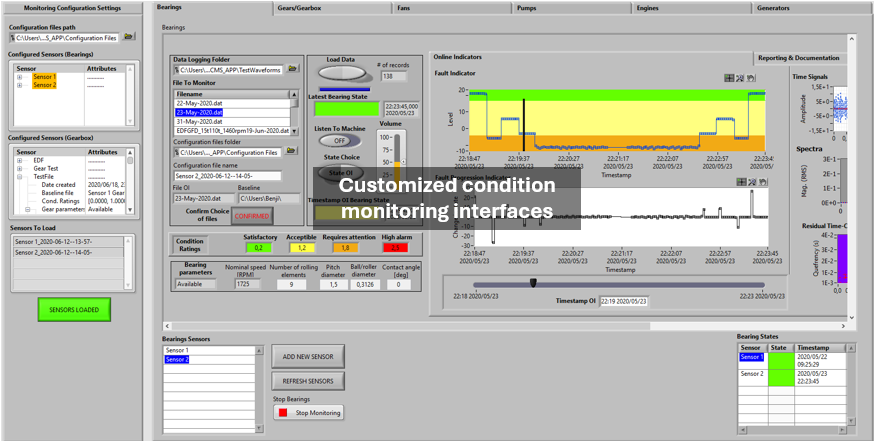The height and width of the screenshot is (441, 874).
Task: Click the Fault Indicator cursor crosshair tool
Action: pos(731,77)
